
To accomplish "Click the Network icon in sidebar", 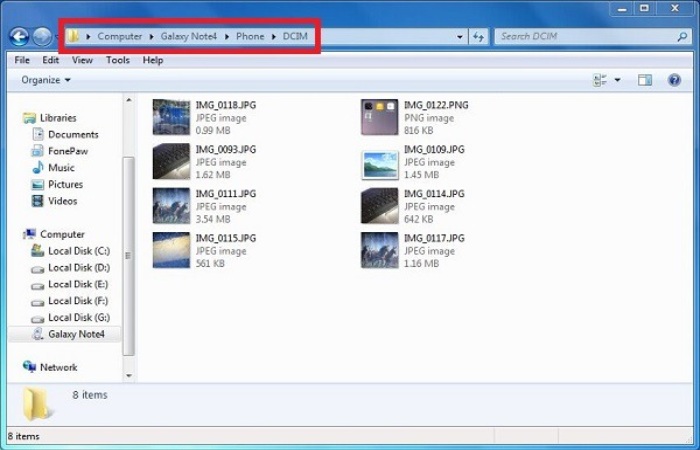I will [x=29, y=367].
